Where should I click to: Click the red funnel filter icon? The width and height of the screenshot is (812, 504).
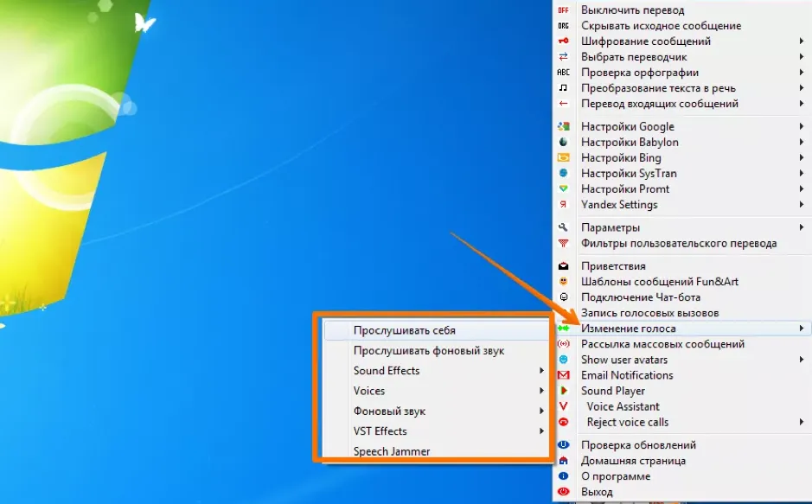point(563,243)
